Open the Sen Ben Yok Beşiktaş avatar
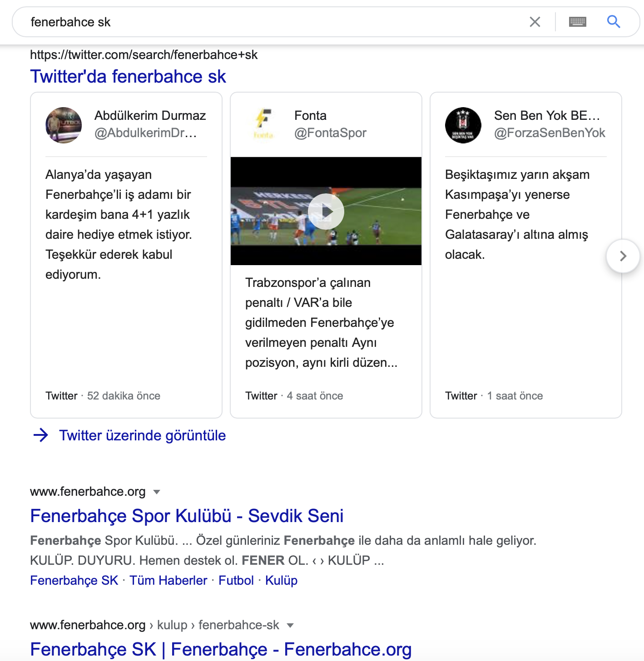 click(x=463, y=125)
